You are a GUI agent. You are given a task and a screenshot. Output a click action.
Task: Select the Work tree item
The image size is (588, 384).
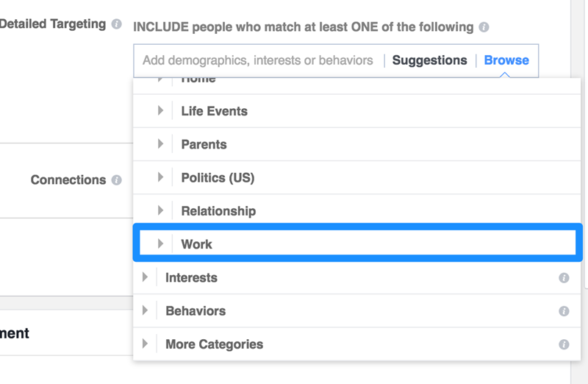(x=197, y=244)
